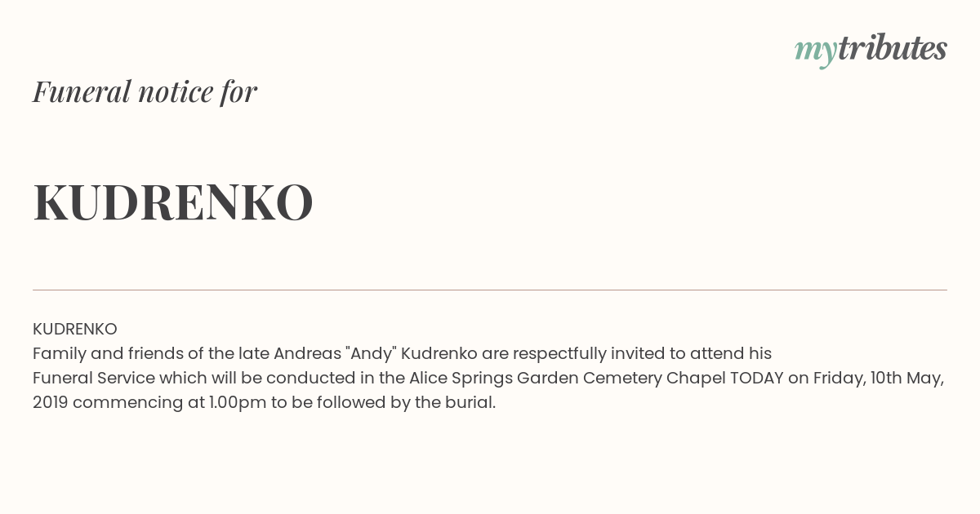Viewport: 980px width, 514px height.
Task: Click the small KUDRENKO text above the notice
Action: pyautogui.click(x=75, y=329)
